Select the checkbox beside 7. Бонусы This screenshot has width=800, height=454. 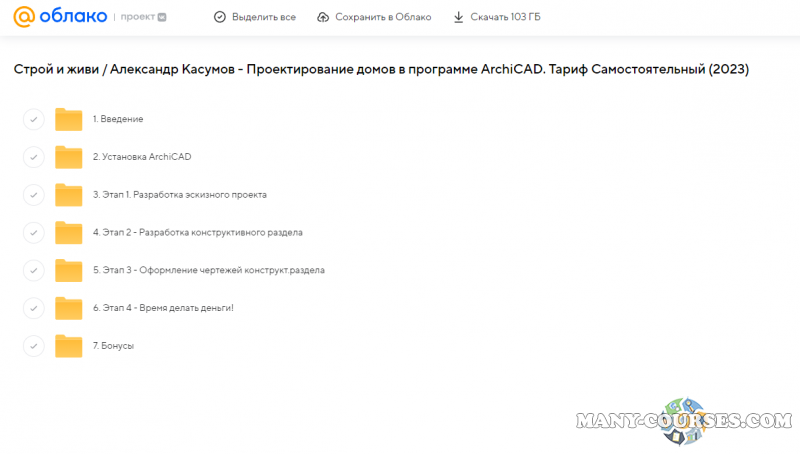[33, 346]
